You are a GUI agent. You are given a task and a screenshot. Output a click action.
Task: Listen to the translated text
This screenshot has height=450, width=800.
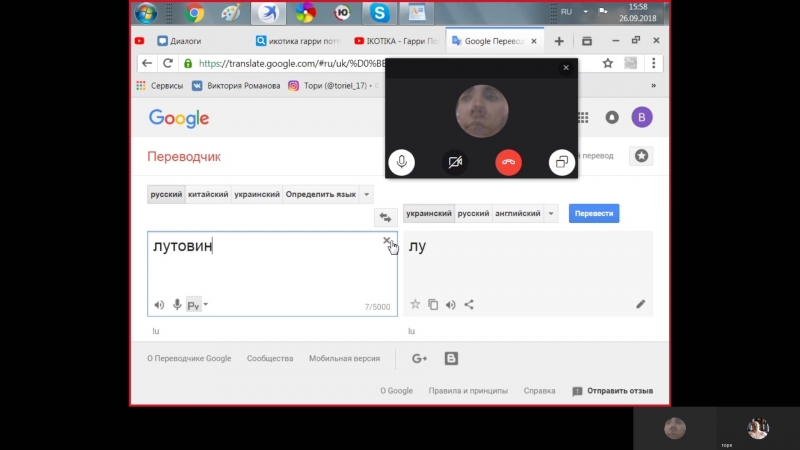[x=451, y=305]
